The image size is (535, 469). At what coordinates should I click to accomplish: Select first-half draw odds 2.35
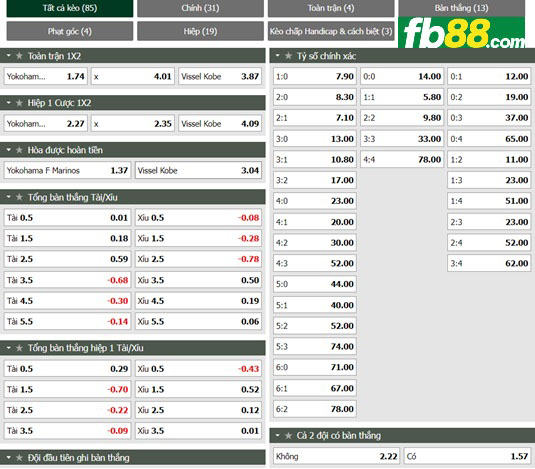coord(133,123)
